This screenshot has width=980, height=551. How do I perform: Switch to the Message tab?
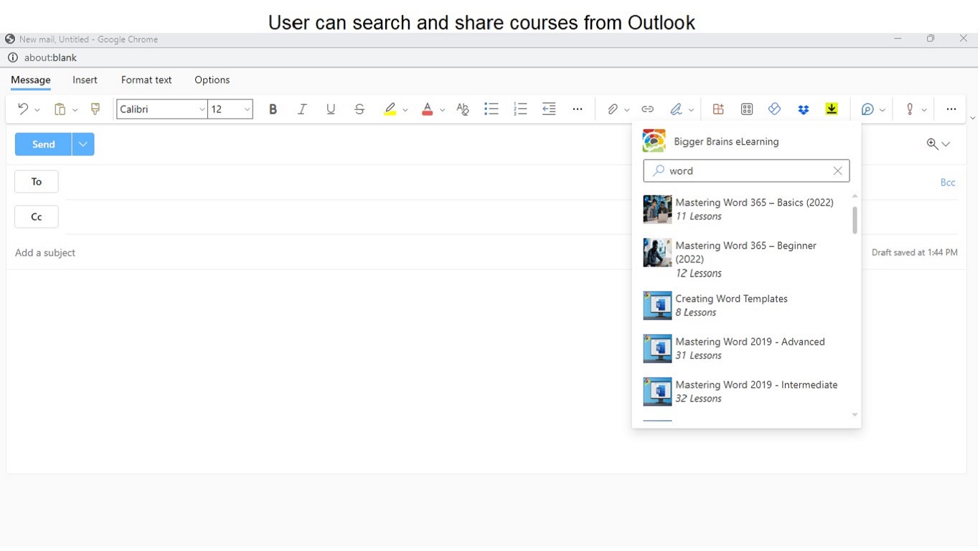tap(31, 80)
